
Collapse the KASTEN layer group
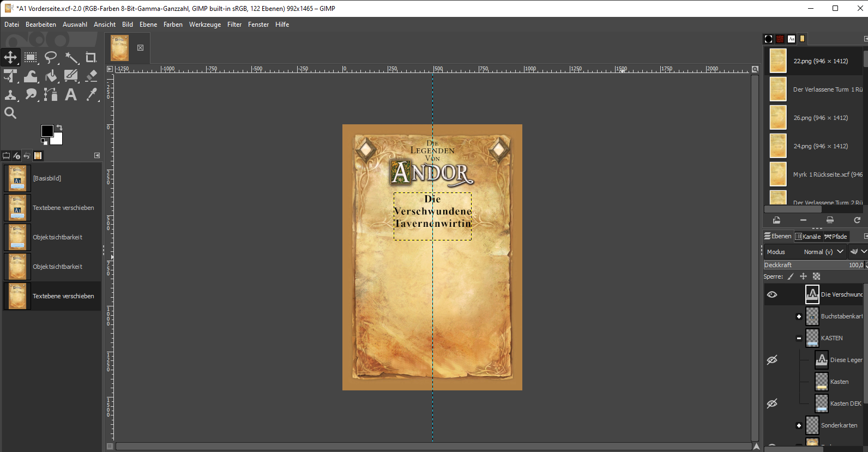click(x=799, y=338)
